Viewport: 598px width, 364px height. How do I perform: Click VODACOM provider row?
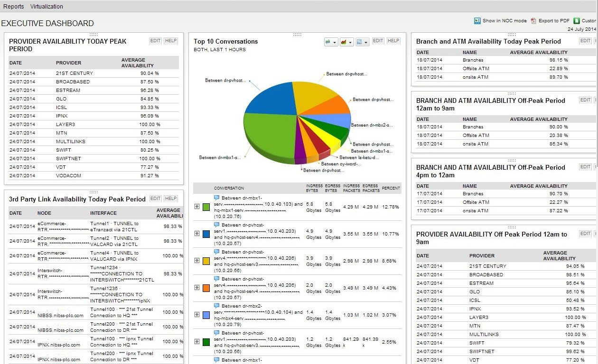click(93, 175)
